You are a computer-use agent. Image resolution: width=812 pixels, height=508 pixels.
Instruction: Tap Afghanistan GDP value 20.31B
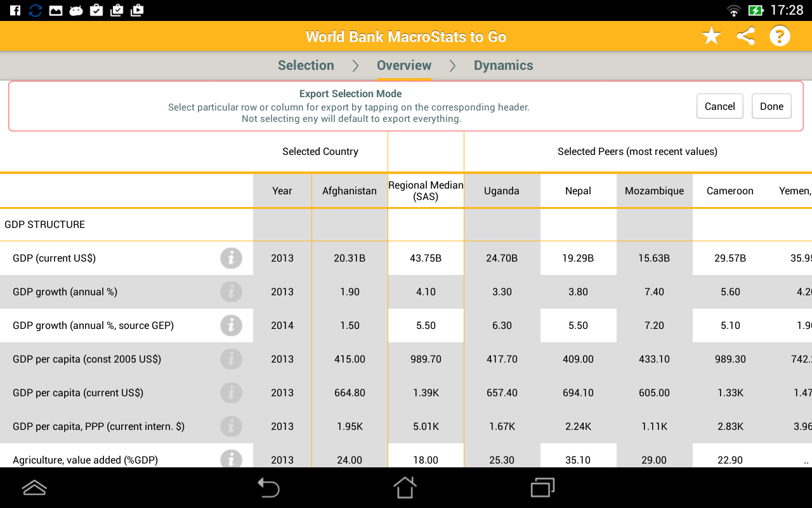pos(350,258)
